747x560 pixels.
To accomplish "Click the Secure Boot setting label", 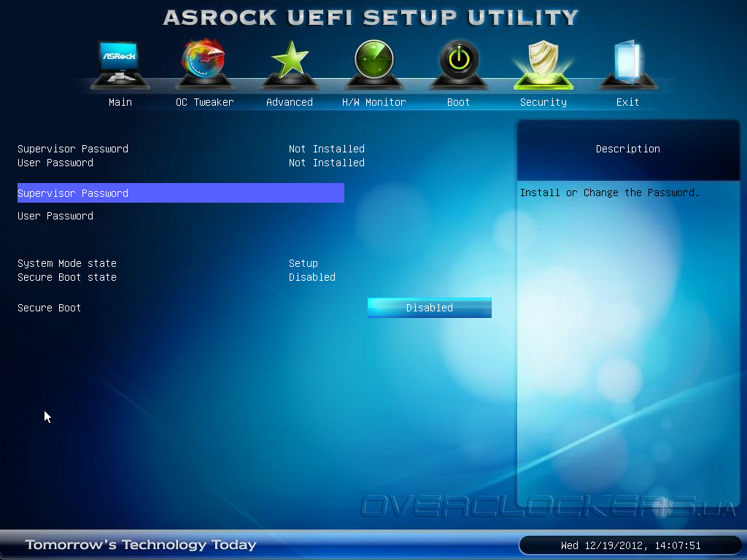I will tap(49, 308).
